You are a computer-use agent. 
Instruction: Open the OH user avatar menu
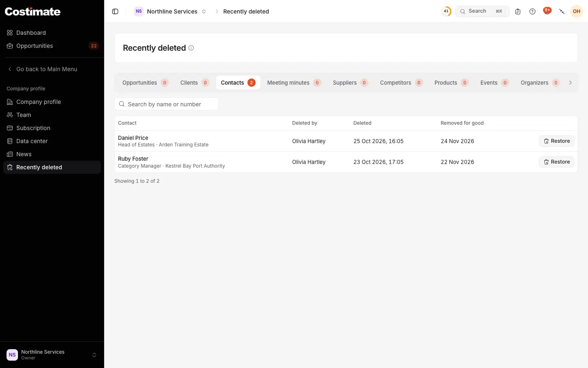[577, 11]
